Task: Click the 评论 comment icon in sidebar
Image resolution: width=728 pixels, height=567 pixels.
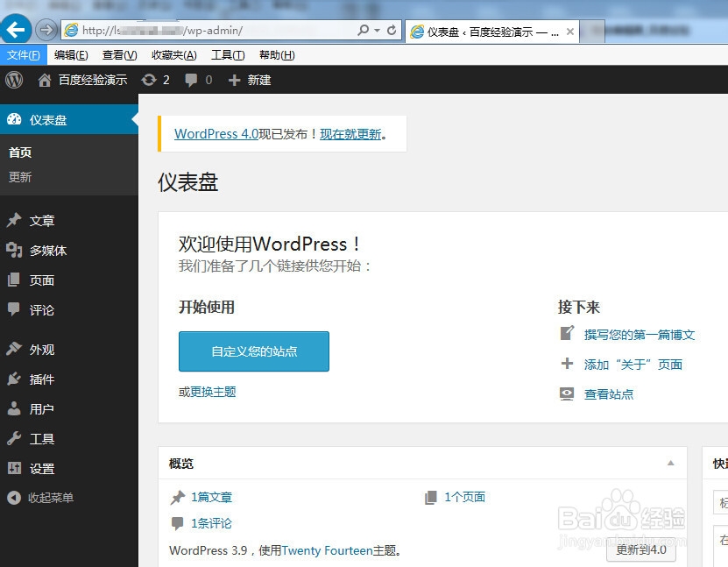Action: click(x=14, y=309)
